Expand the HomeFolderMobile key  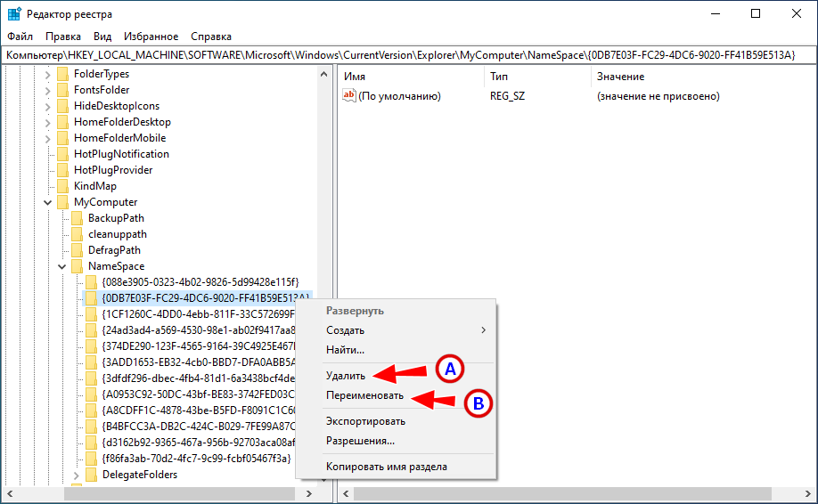click(47, 139)
